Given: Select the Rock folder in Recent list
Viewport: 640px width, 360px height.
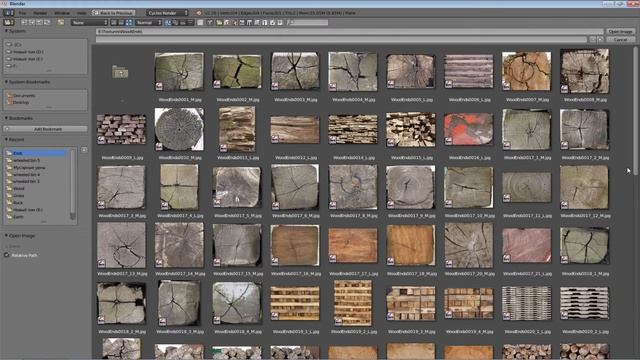Looking at the screenshot, I should pyautogui.click(x=18, y=202).
